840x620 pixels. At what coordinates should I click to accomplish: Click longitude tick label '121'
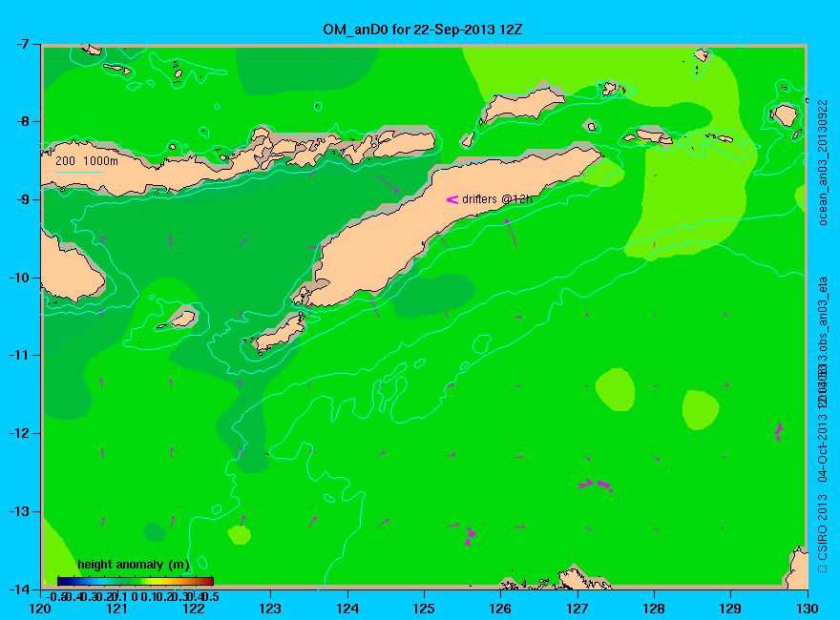tap(116, 609)
